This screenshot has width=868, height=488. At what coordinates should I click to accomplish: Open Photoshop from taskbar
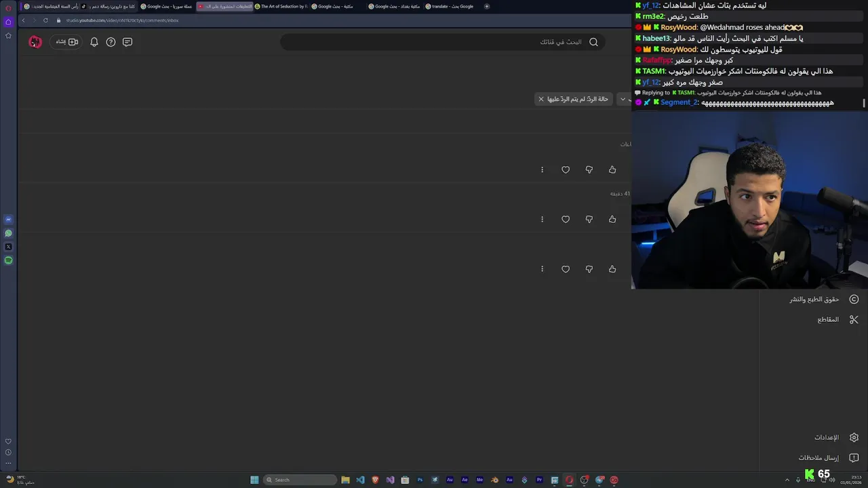[420, 480]
